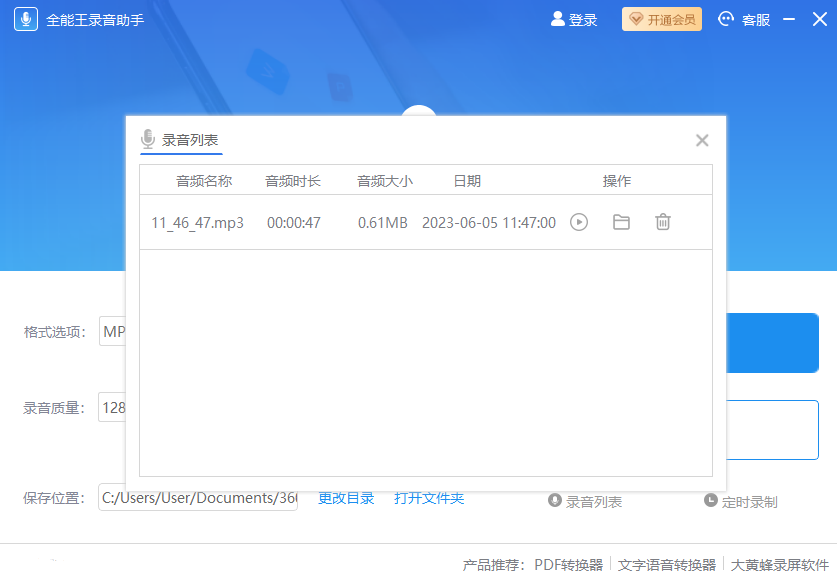The width and height of the screenshot is (837, 581).
Task: Click the app logo microphone icon top left
Action: [25, 19]
